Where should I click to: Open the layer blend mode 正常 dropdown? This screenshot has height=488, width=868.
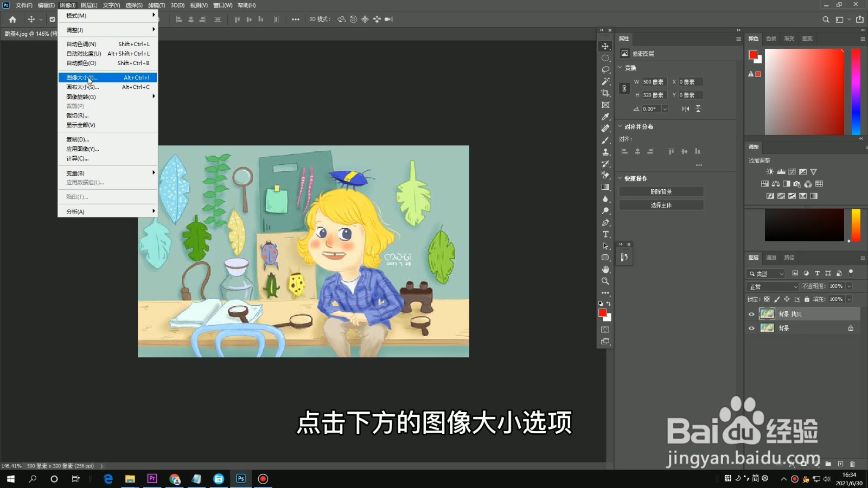[x=773, y=286]
